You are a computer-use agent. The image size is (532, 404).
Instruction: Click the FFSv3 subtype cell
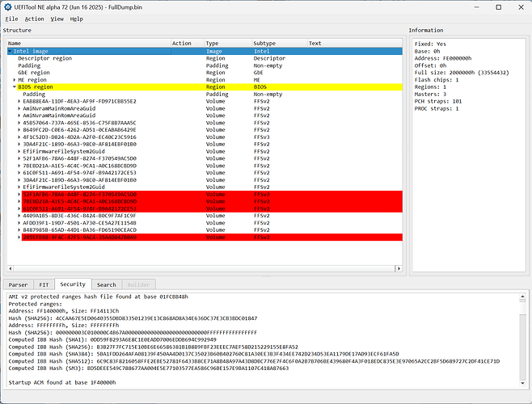[262, 137]
